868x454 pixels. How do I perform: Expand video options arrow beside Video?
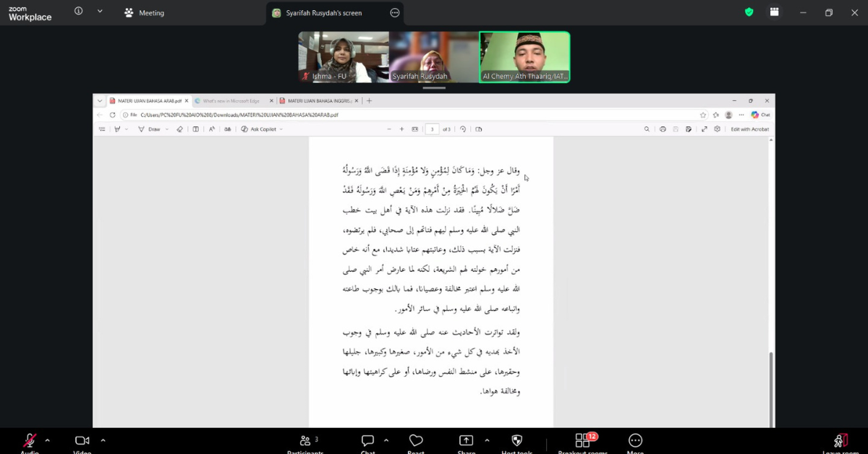pyautogui.click(x=103, y=440)
